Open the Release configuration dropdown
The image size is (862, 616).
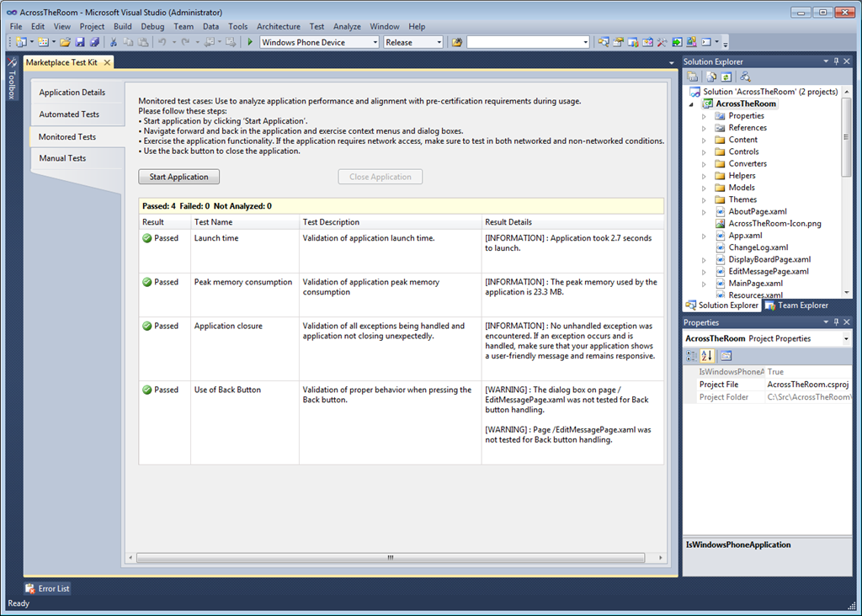439,42
